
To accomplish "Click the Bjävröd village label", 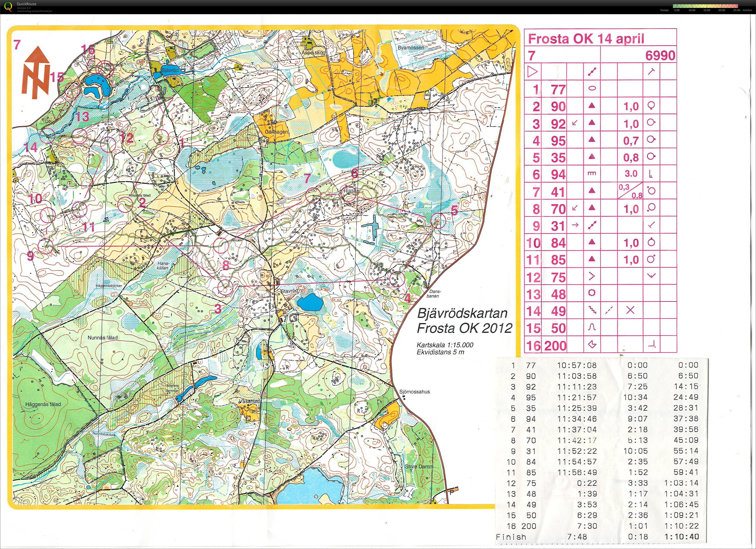I will (170, 70).
